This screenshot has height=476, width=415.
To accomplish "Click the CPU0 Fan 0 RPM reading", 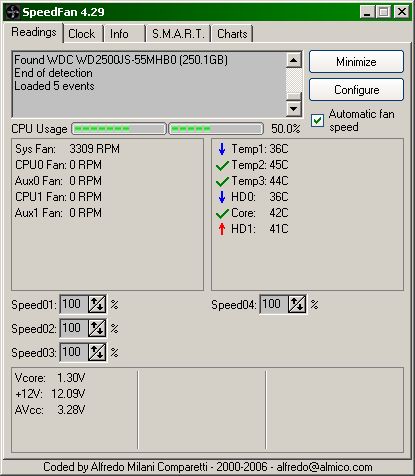I will 58,165.
